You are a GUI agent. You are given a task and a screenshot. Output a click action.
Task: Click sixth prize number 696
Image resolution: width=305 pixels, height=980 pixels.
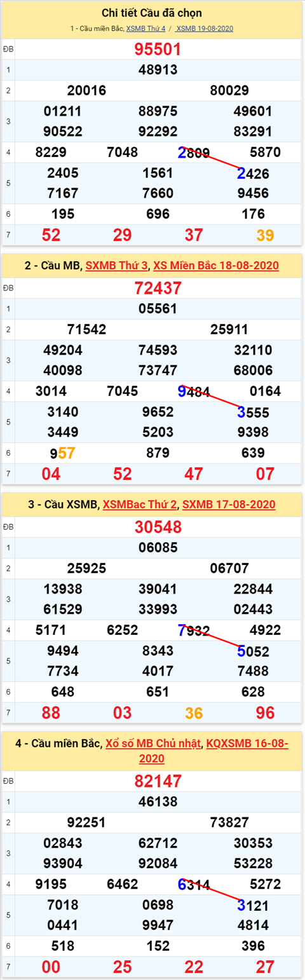tap(158, 214)
